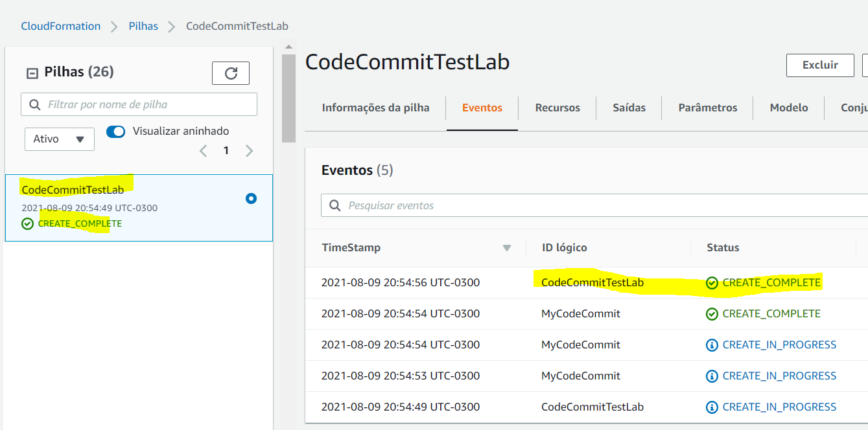Screen dimensions: 868x430
Task: Click page number 1 in stack pagination
Action: coord(226,151)
